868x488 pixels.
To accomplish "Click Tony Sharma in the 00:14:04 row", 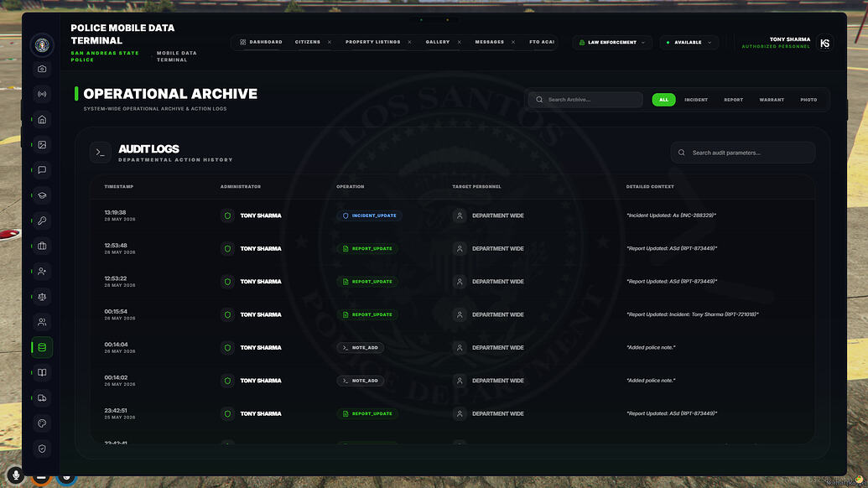I will click(x=261, y=348).
